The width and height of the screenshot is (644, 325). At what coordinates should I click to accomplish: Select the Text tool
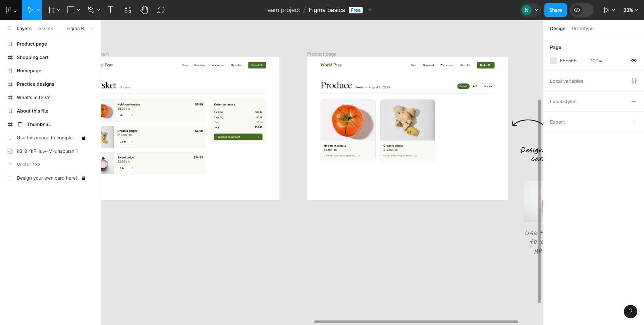click(x=110, y=10)
